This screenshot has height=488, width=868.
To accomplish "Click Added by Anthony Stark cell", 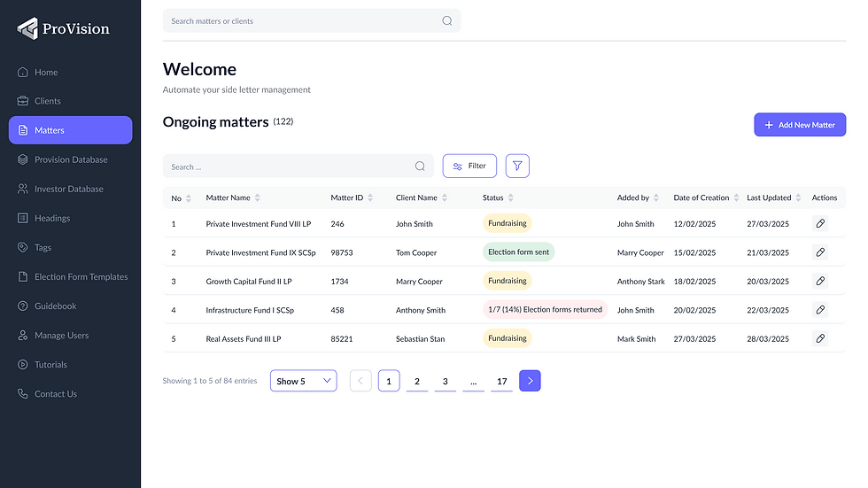I will (641, 281).
